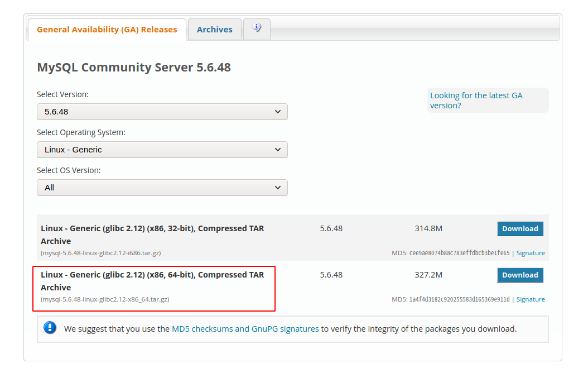Image resolution: width=588 pixels, height=368 pixels.
Task: Click the blue exclamation notice icon
Action: click(50, 328)
